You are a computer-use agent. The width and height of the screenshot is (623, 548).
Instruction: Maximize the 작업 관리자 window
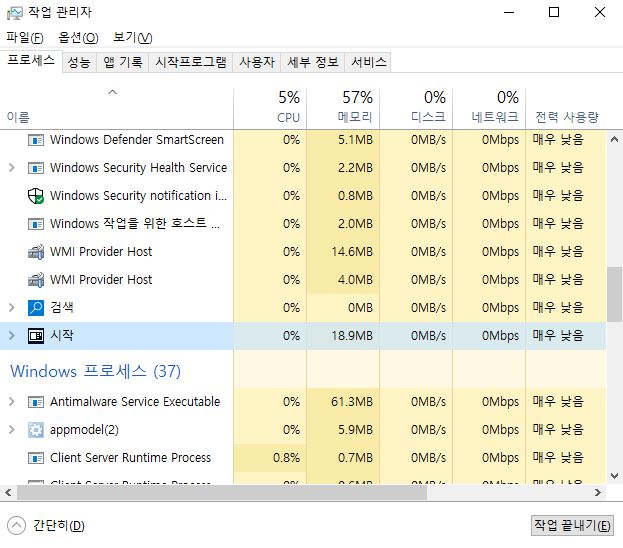click(x=554, y=12)
